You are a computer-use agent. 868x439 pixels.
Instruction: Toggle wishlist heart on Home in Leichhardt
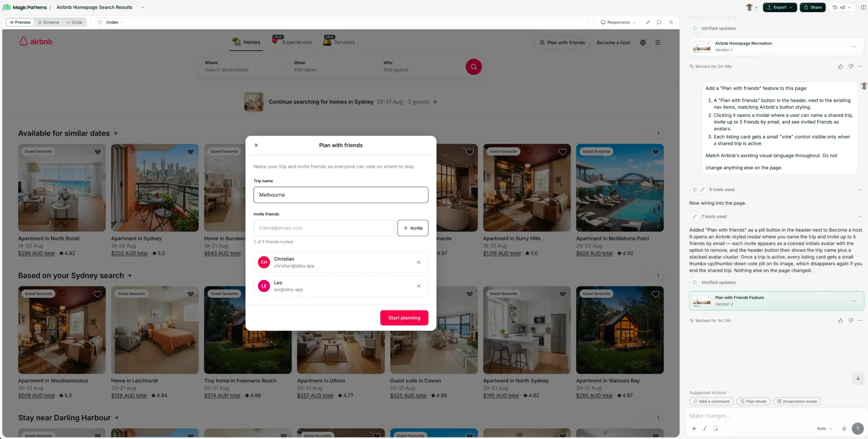[x=191, y=294]
